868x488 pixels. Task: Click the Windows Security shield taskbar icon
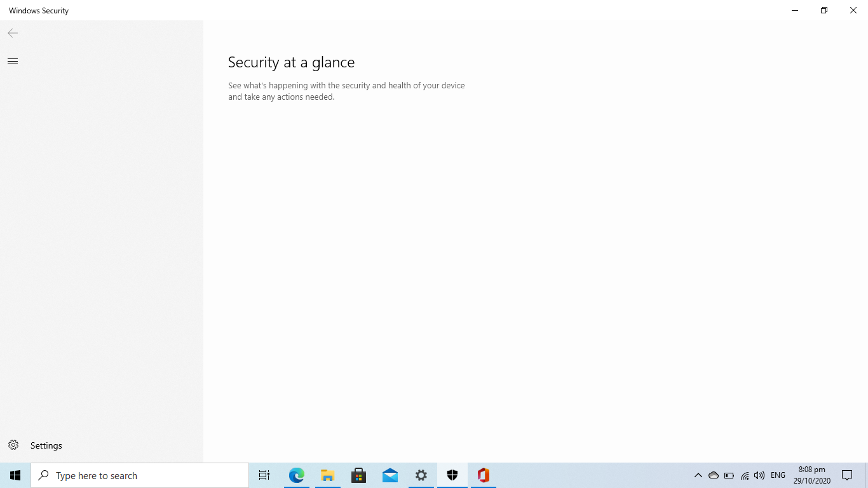[452, 475]
